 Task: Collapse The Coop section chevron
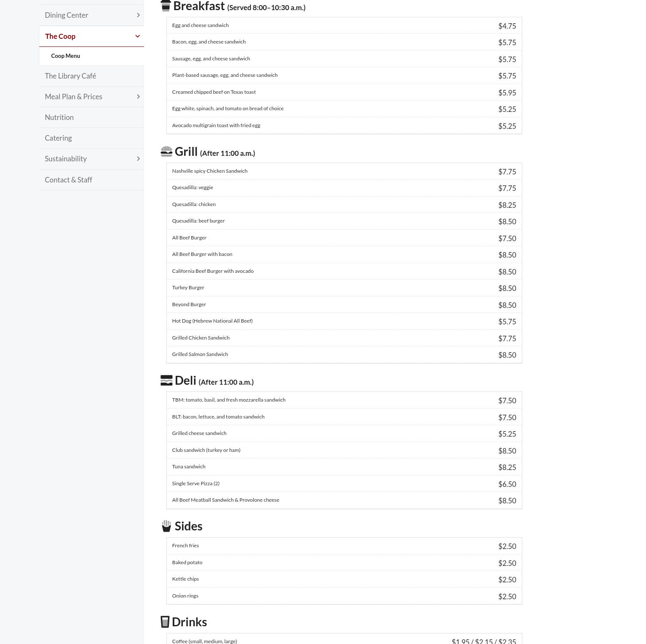(137, 36)
